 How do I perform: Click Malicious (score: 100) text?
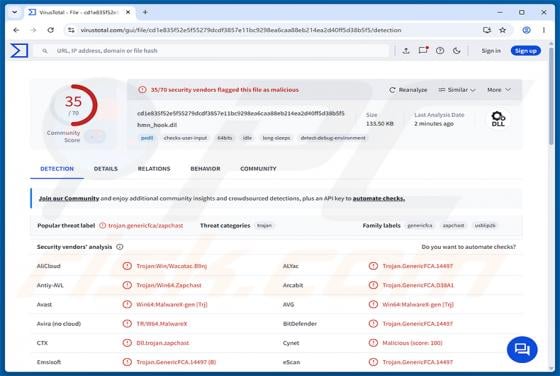pos(412,343)
